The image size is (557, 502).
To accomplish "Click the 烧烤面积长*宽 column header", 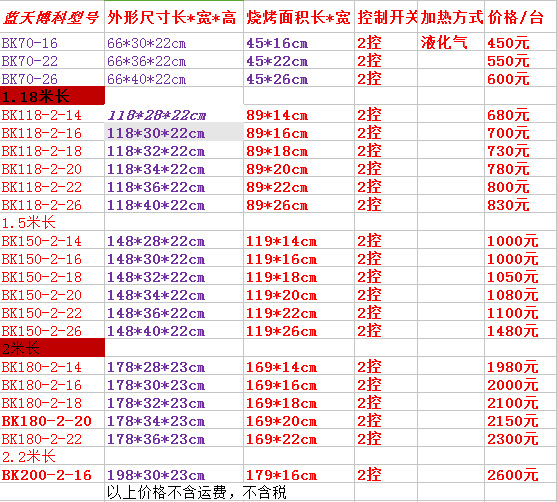I will (x=299, y=17).
